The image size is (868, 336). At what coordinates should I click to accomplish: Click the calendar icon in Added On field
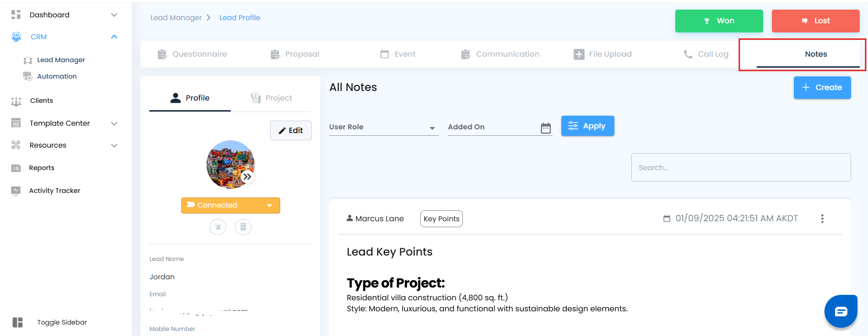pyautogui.click(x=546, y=128)
